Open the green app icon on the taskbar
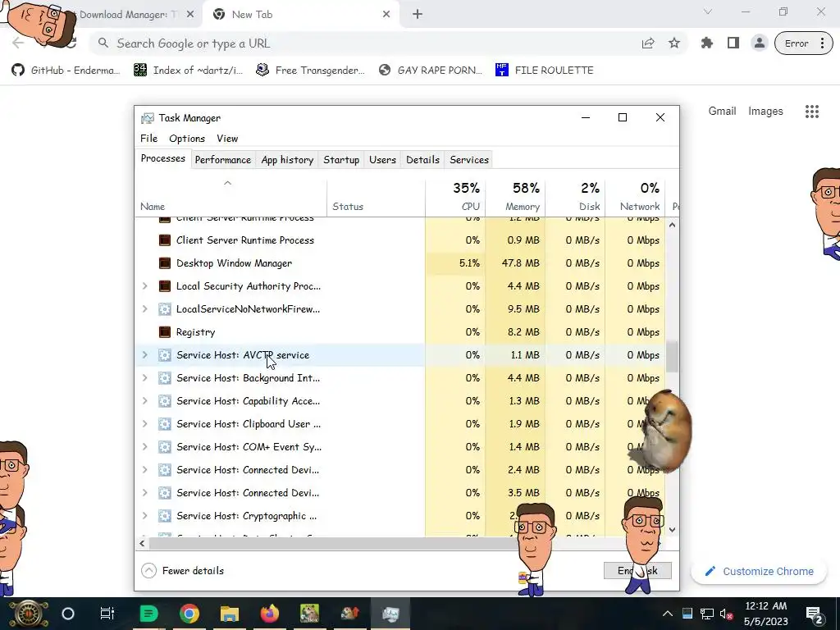The height and width of the screenshot is (630, 840). click(149, 614)
